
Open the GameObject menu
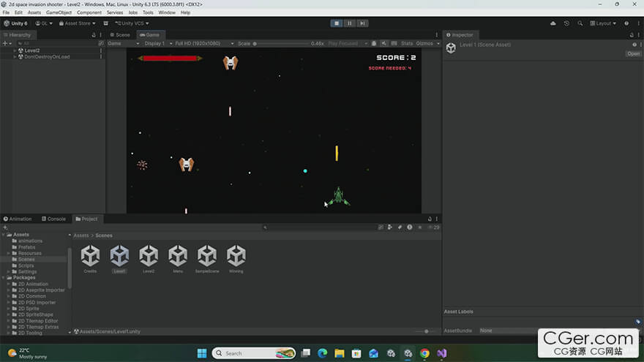[59, 12]
